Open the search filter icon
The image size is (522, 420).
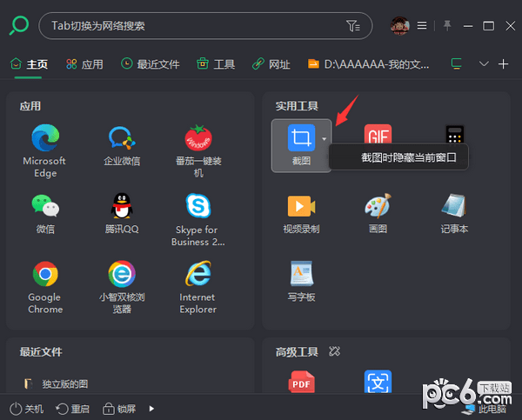(353, 25)
